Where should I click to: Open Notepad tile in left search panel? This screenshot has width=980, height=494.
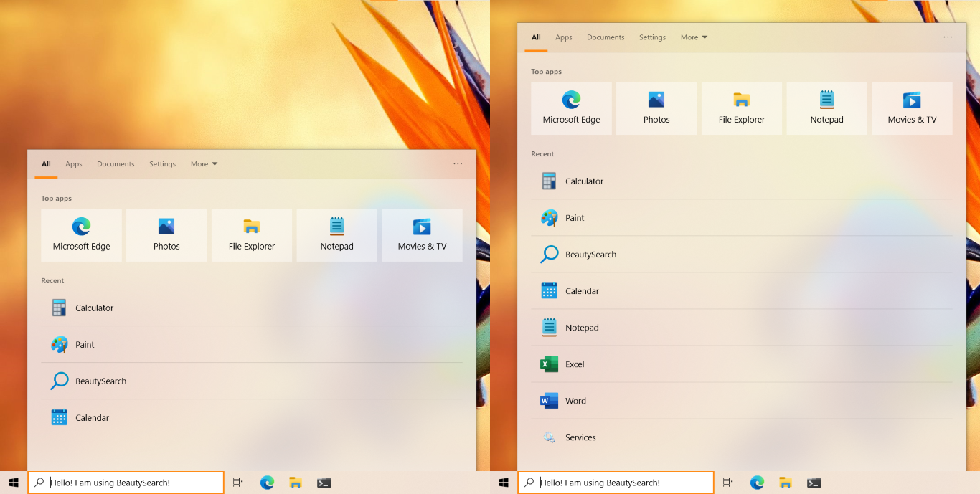pos(337,235)
